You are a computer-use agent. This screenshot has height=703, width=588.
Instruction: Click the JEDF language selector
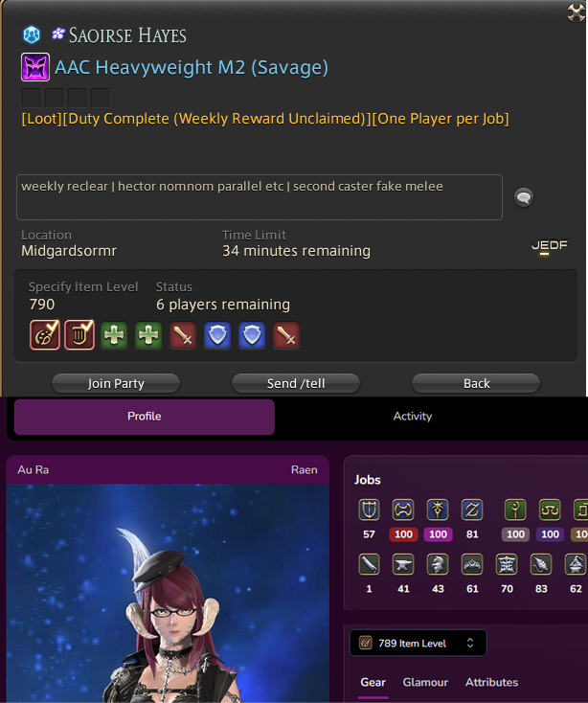tap(550, 246)
